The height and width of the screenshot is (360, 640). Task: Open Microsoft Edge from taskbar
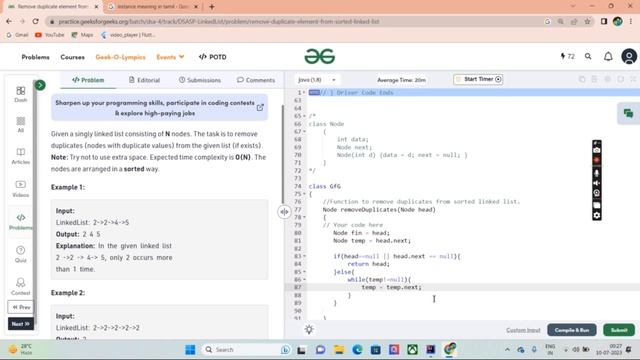click(357, 349)
